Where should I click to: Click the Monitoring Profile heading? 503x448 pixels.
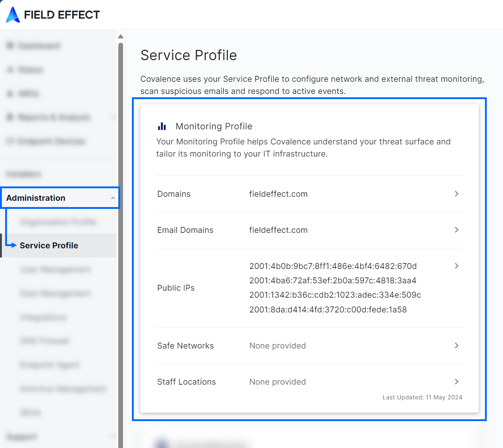coord(214,126)
